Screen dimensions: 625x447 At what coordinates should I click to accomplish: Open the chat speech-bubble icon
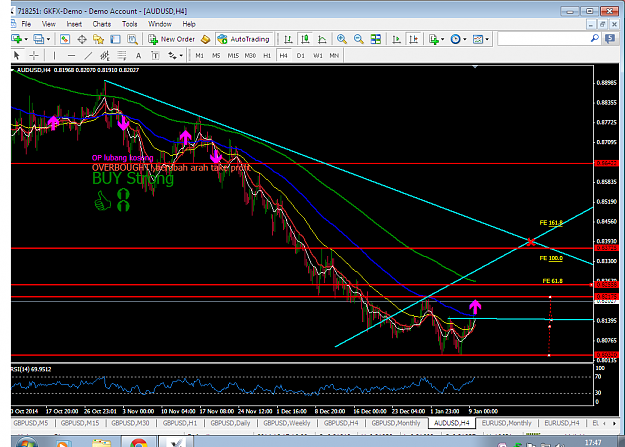click(610, 39)
